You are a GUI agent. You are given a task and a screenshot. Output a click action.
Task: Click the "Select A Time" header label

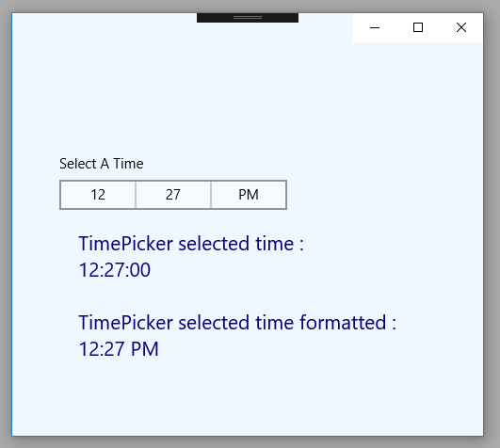102,164
